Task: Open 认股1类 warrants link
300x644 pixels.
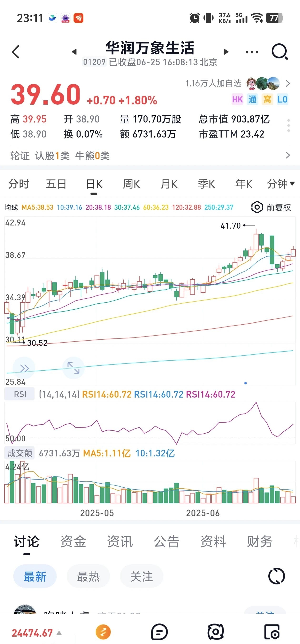Action: tap(52, 156)
